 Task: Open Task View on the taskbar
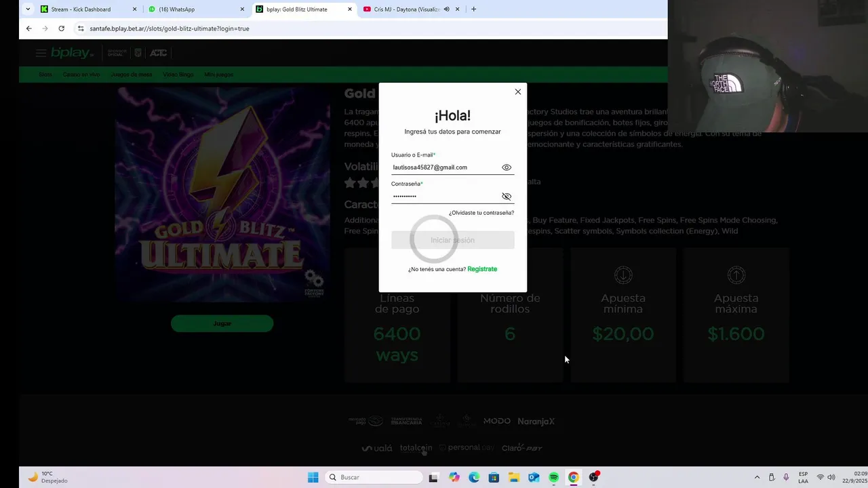point(434,477)
